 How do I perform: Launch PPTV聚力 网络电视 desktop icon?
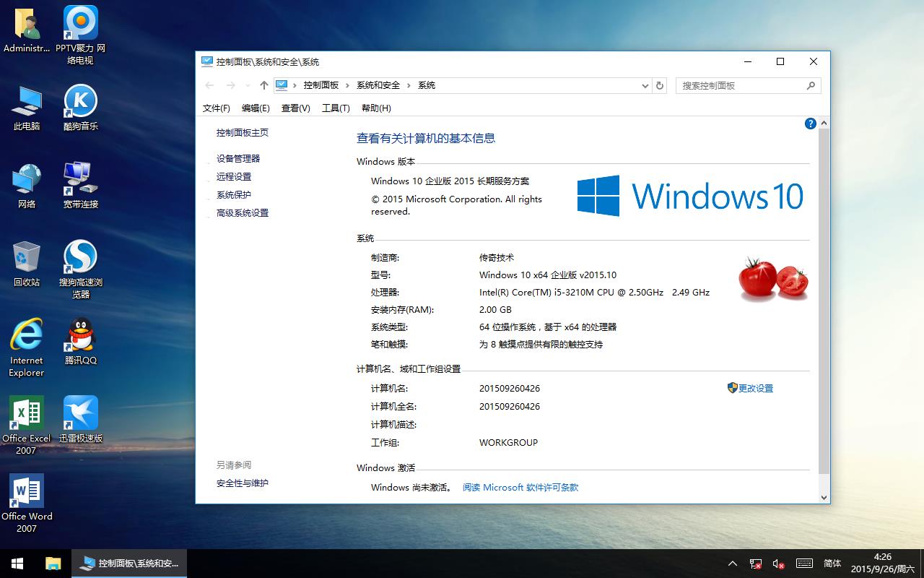[x=81, y=35]
